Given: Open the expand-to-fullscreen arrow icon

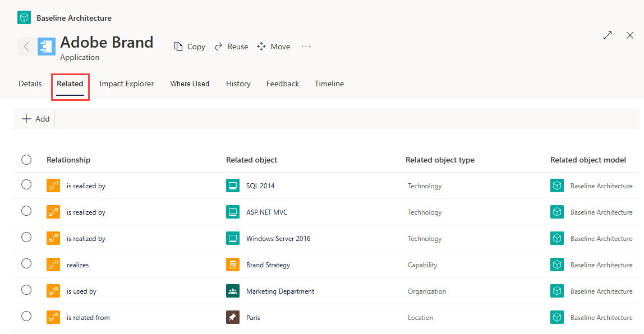Looking at the screenshot, I should pos(608,35).
